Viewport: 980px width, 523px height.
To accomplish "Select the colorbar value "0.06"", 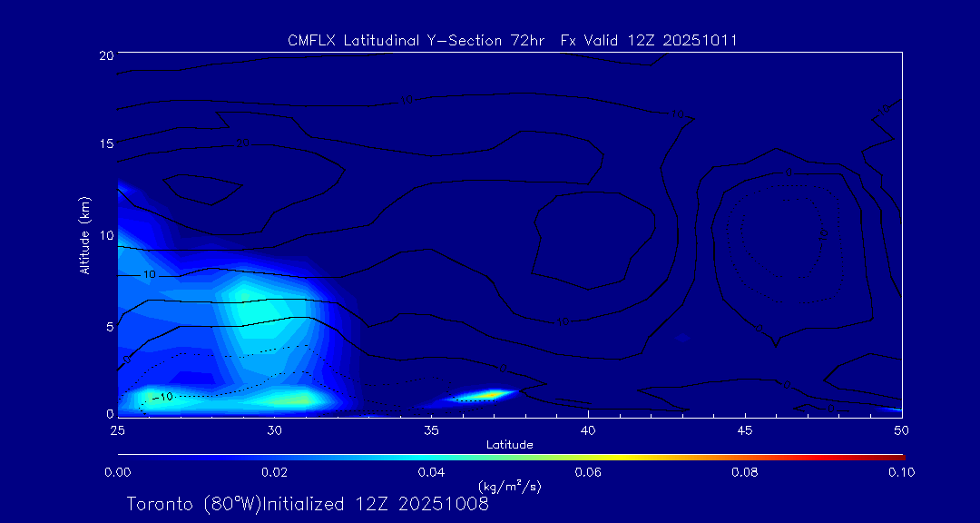I will pos(588,472).
